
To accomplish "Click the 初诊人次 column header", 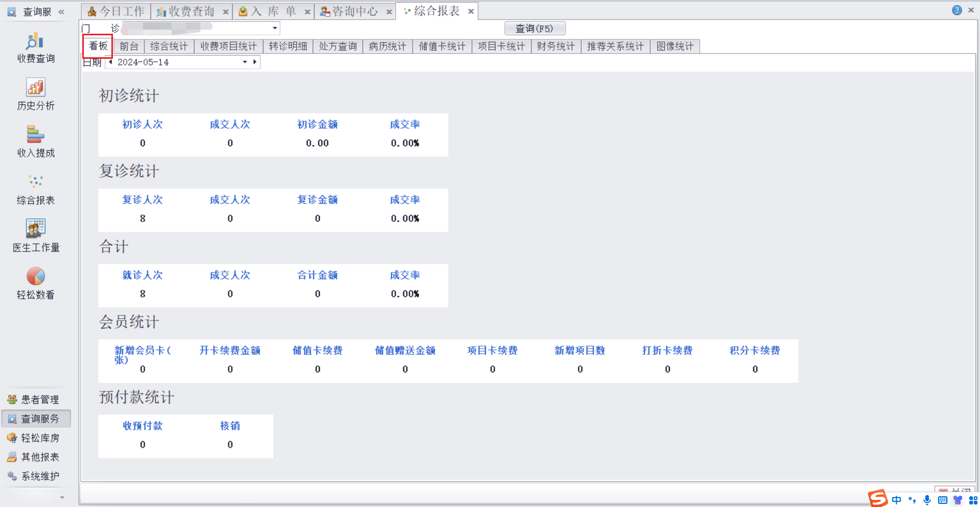I will click(x=143, y=124).
